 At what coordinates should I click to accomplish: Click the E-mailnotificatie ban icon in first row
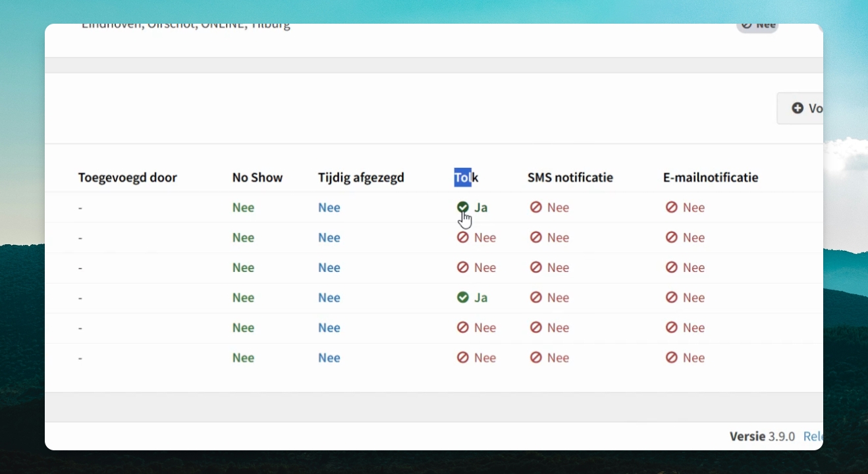click(x=672, y=207)
